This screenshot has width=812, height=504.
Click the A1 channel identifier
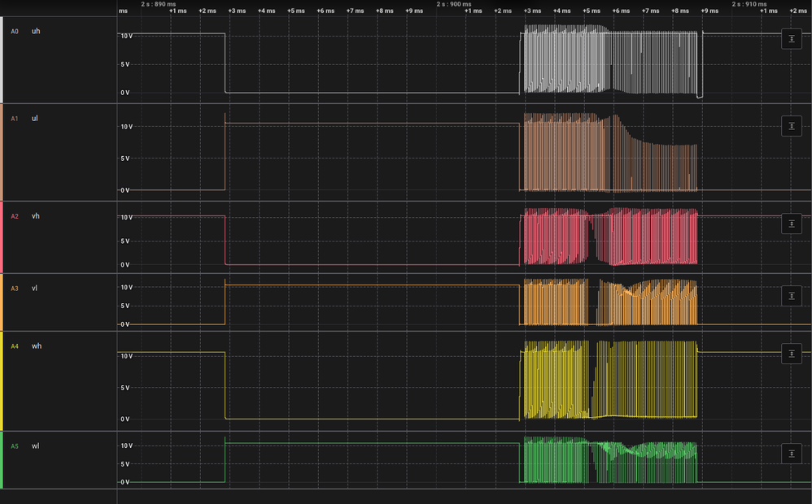click(x=15, y=119)
